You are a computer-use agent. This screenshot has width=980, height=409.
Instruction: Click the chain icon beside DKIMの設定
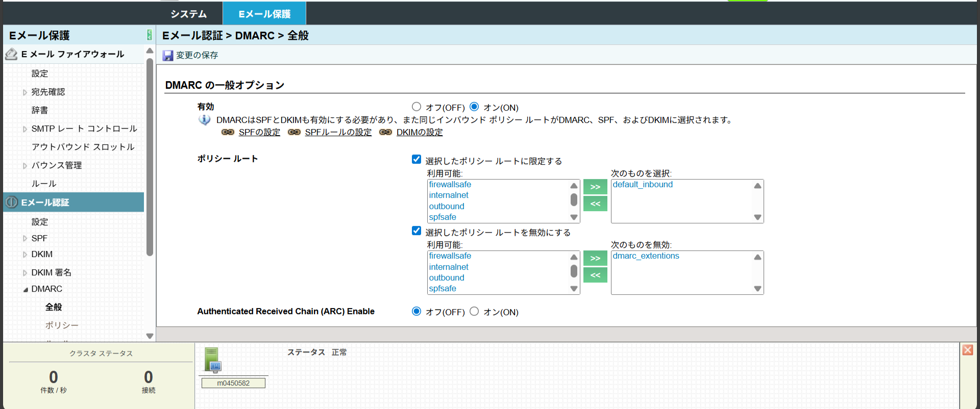[x=385, y=133]
